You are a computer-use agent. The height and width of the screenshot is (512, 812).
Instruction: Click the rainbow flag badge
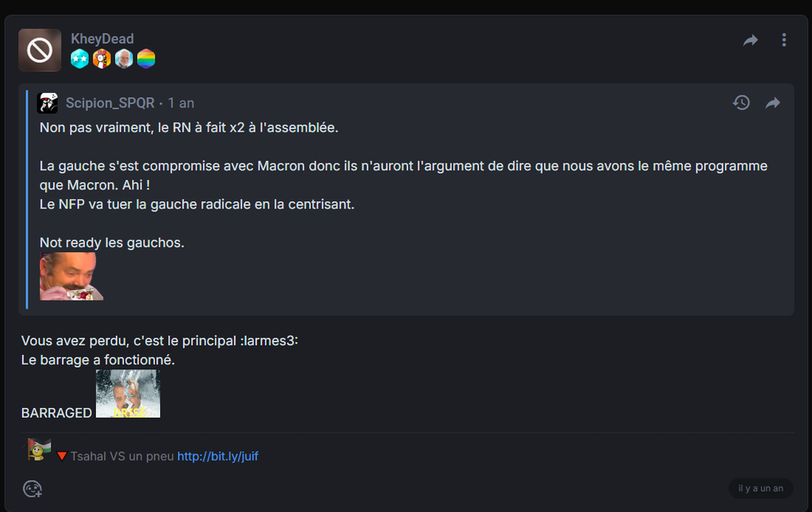146,59
